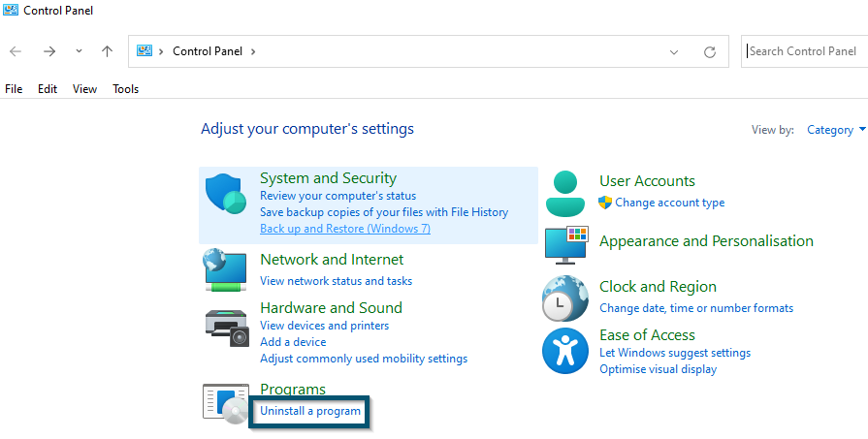Click the UAC shield beside Change account type
Screen dimensions: 868x439
click(605, 203)
